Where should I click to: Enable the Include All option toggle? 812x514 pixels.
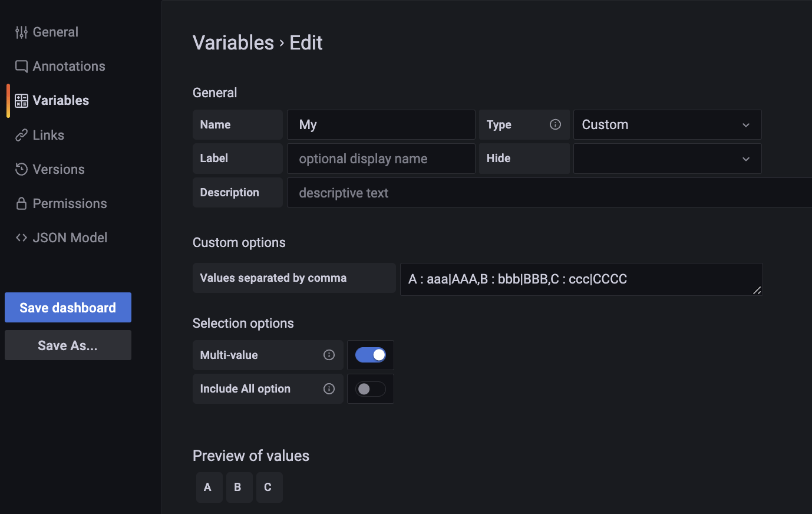370,389
